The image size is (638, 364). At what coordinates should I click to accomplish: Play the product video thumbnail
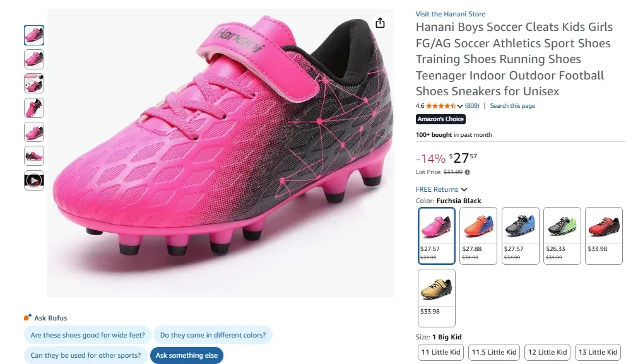(x=34, y=180)
